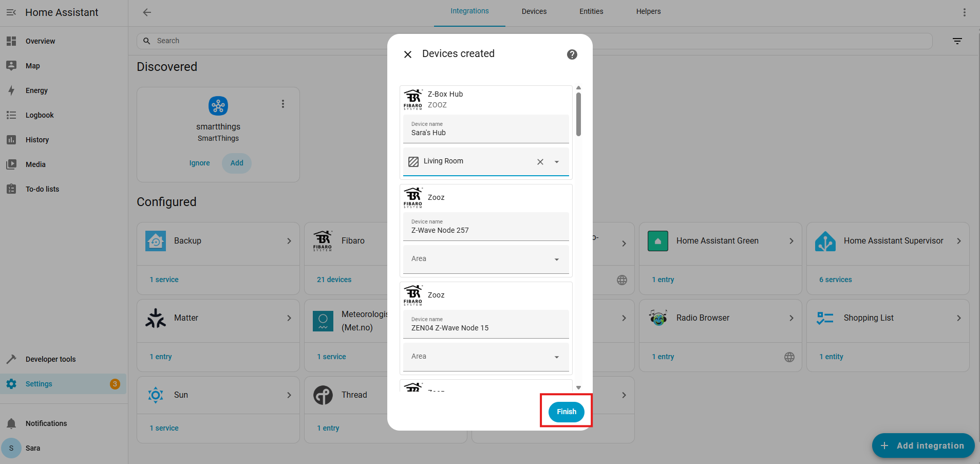Image resolution: width=980 pixels, height=464 pixels.
Task: Open Notifications bell icon
Action: (11, 423)
